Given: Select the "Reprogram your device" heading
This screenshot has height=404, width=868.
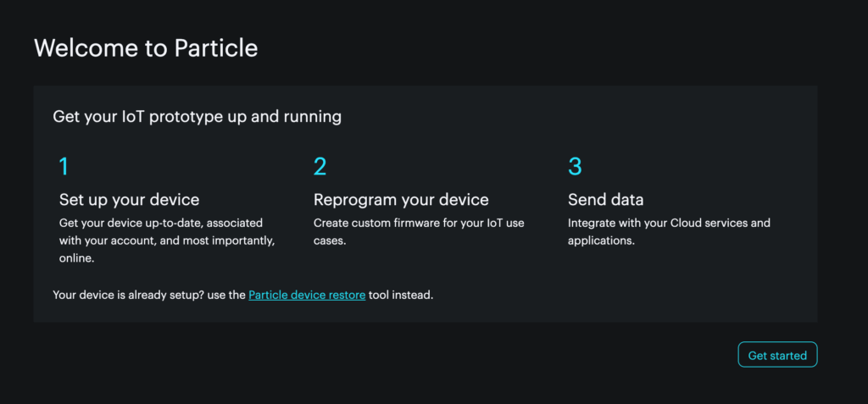Looking at the screenshot, I should (401, 200).
